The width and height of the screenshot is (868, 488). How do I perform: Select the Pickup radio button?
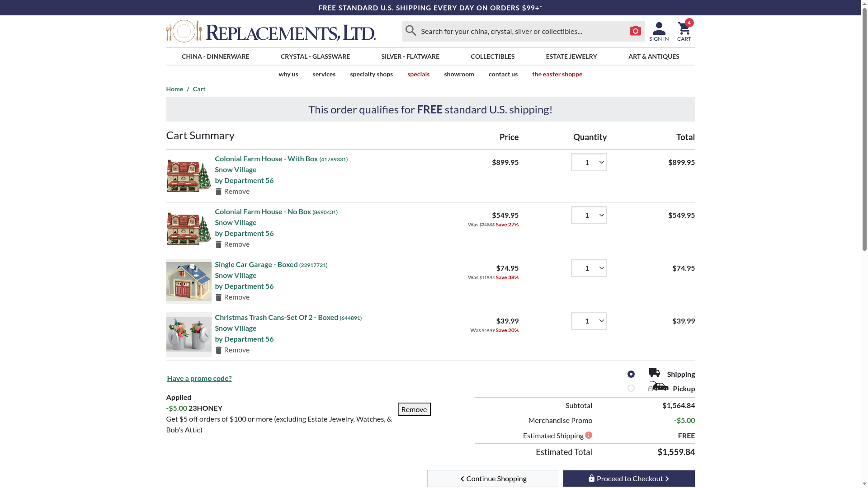coord(631,388)
